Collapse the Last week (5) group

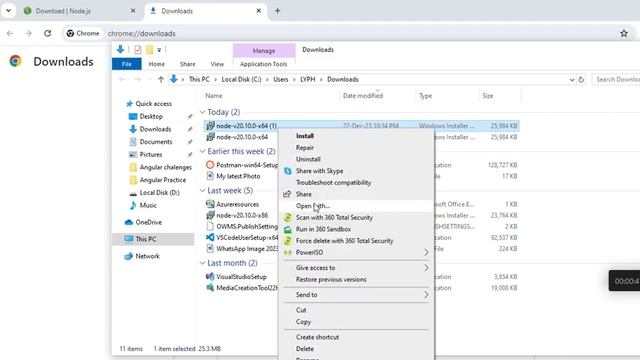202,191
